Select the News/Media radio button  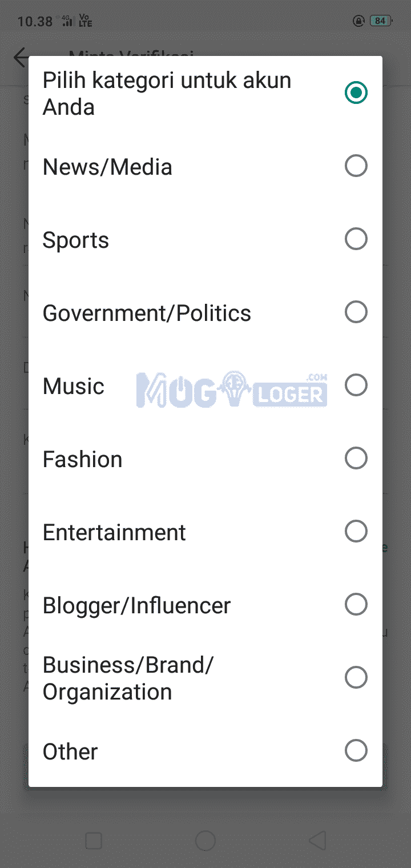pyautogui.click(x=356, y=166)
